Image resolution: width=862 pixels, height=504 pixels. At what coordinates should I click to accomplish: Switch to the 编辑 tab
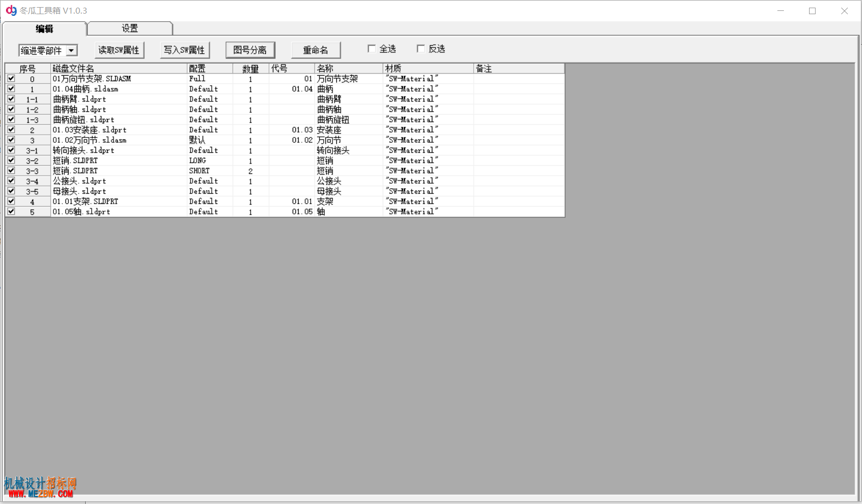(44, 28)
